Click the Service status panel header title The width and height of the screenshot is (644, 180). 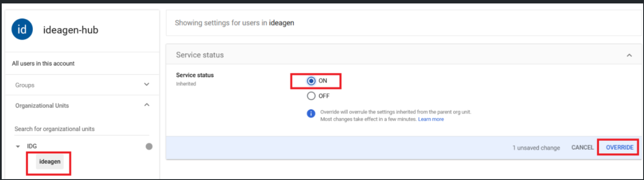pyautogui.click(x=200, y=55)
